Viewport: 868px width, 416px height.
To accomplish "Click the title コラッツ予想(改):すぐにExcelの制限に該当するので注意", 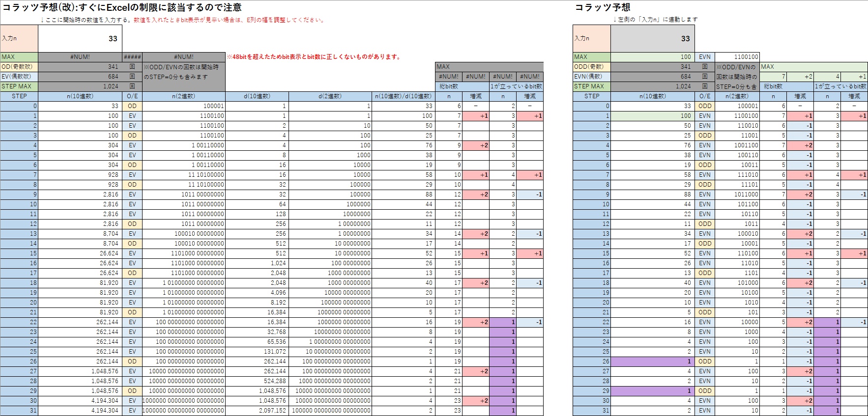I will tap(122, 7).
